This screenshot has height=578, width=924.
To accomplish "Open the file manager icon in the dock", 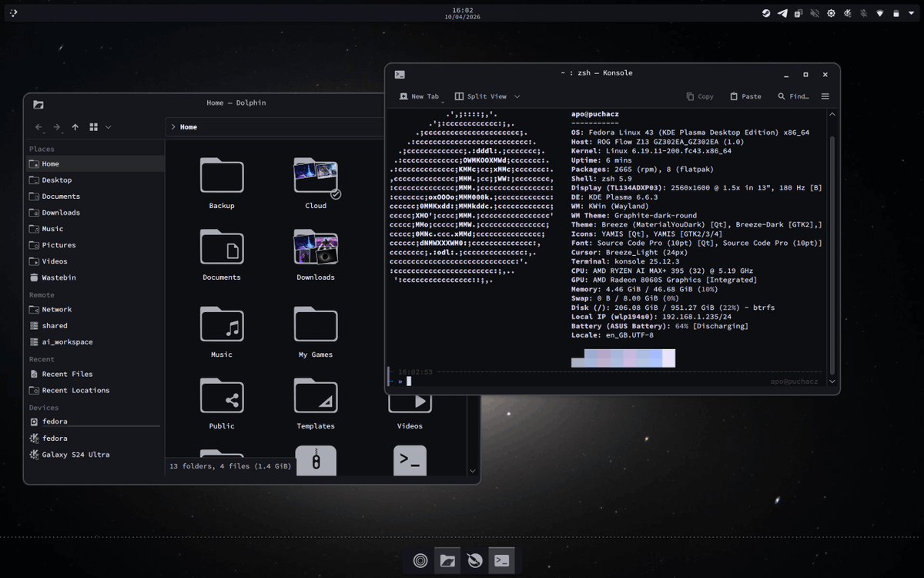I will 447,560.
